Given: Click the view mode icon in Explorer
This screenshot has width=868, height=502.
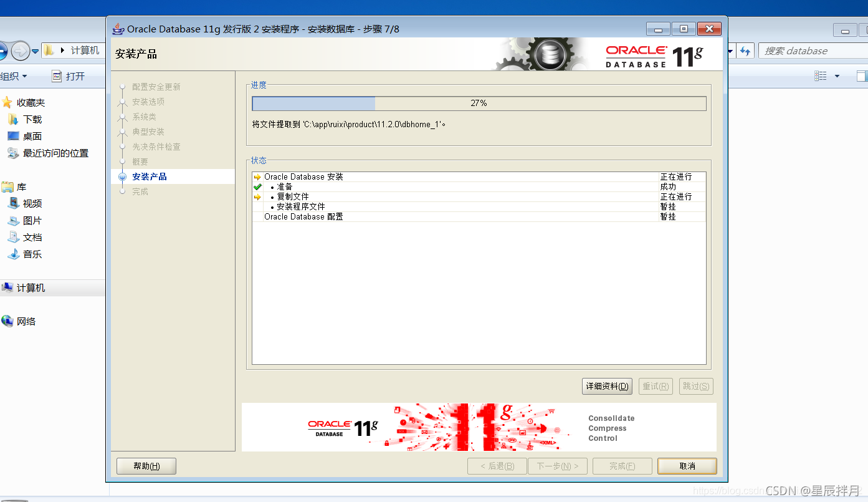Looking at the screenshot, I should tap(821, 76).
